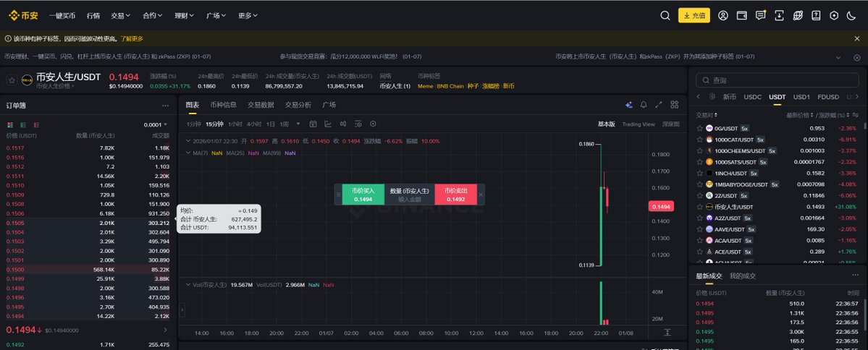
Task: Open the 广场 dropdown in navbar
Action: (216, 15)
